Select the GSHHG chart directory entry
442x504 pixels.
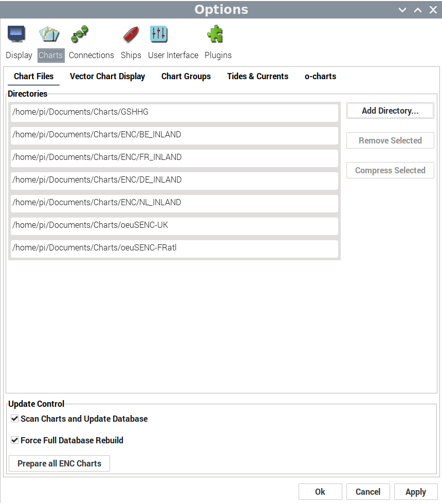[x=174, y=112]
